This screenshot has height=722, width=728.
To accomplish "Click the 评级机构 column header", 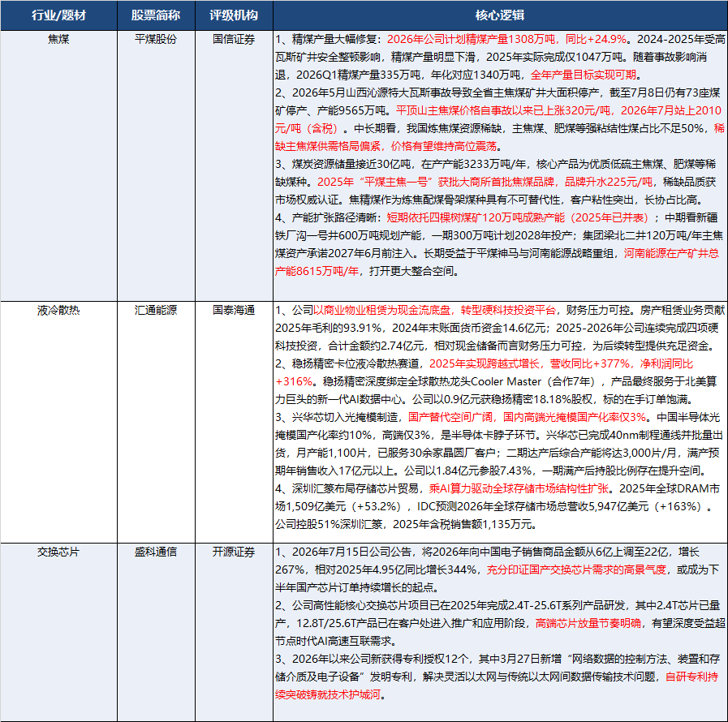I will (x=234, y=15).
